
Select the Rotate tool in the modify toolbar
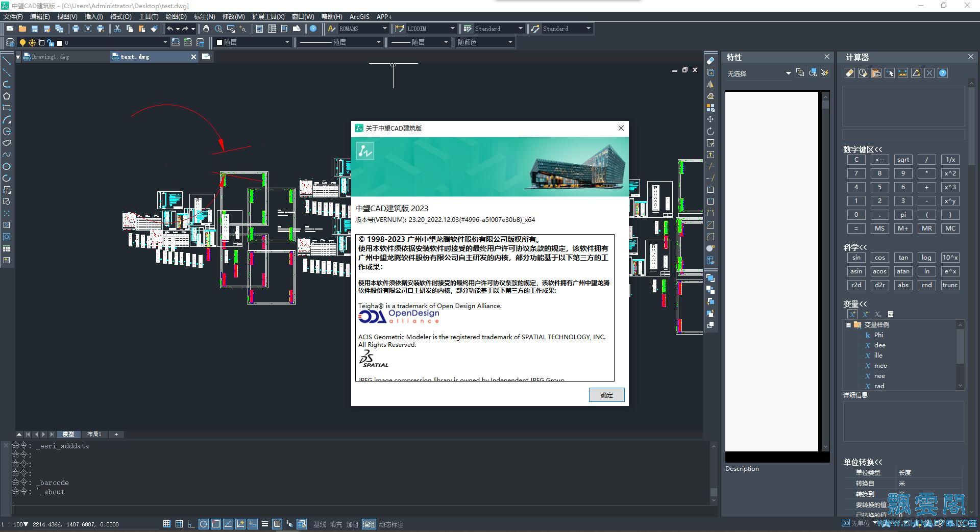(710, 131)
